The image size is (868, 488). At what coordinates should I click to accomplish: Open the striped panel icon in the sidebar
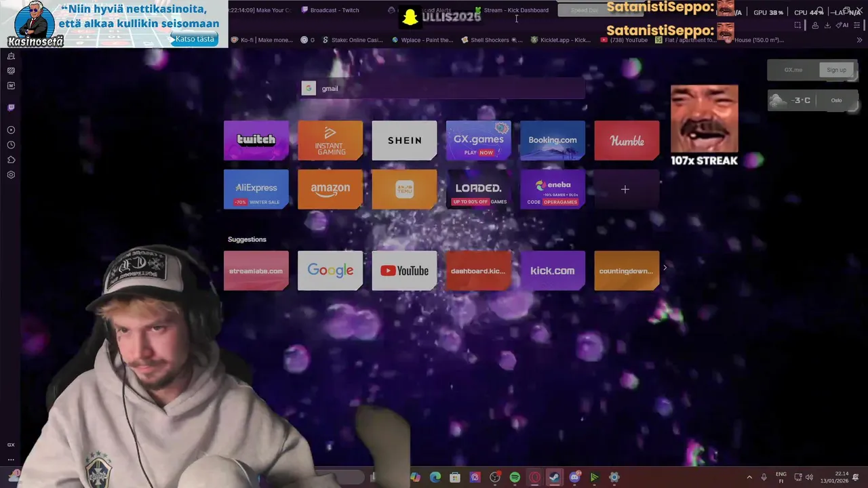tap(11, 70)
